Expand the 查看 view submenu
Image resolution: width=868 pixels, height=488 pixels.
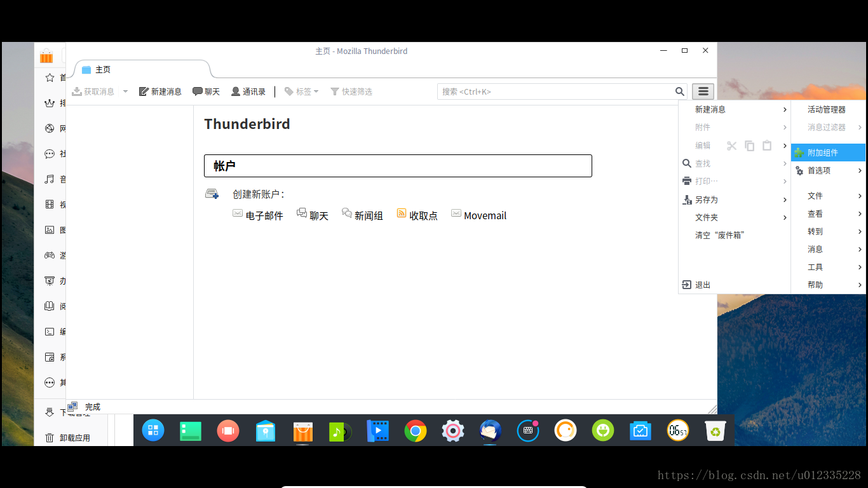pyautogui.click(x=829, y=213)
